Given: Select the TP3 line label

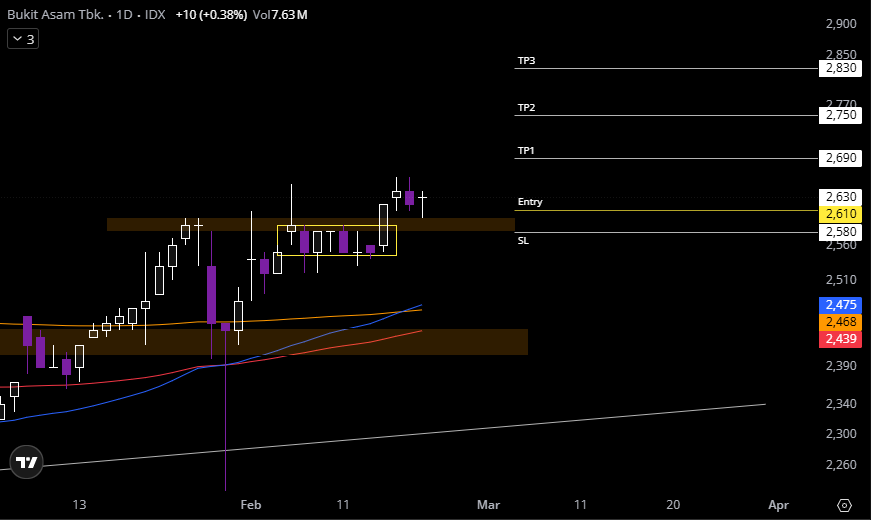Looking at the screenshot, I should (x=526, y=61).
